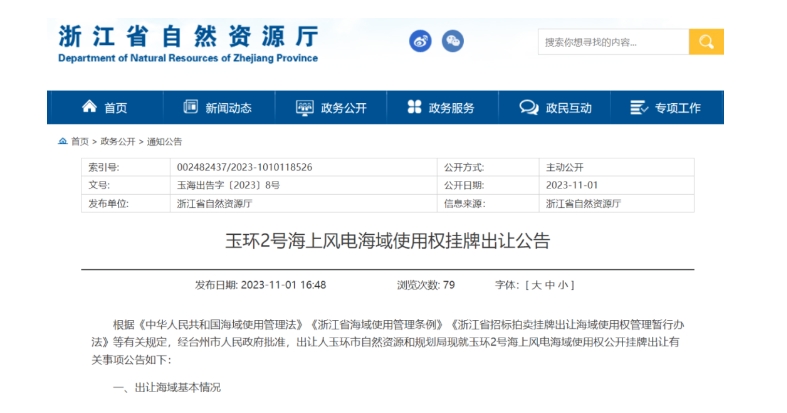Open the Weibo icon link
Image resolution: width=787 pixels, height=413 pixels.
420,41
